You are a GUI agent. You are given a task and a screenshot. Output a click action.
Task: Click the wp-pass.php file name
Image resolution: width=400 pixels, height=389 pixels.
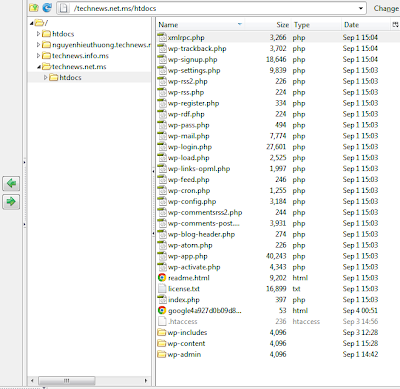point(189,125)
